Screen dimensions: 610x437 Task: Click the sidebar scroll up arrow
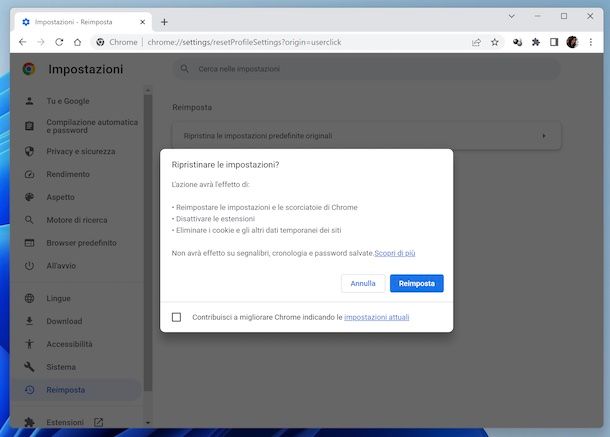148,90
